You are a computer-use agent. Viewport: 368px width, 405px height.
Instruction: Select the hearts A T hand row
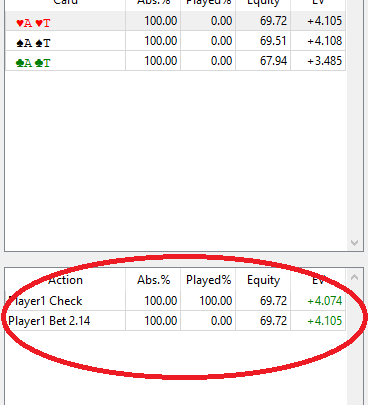click(x=176, y=21)
